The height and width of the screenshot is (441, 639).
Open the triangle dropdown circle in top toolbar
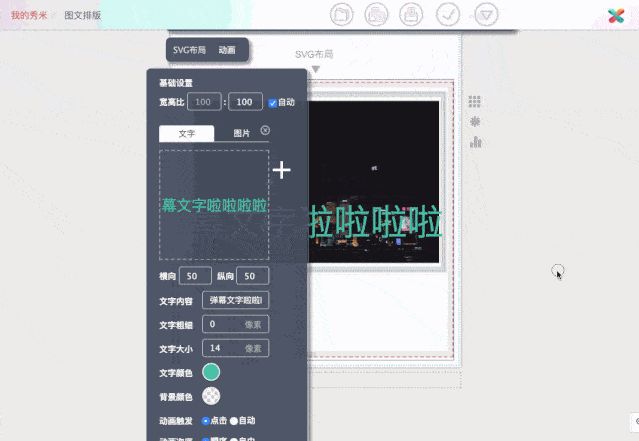tap(486, 15)
